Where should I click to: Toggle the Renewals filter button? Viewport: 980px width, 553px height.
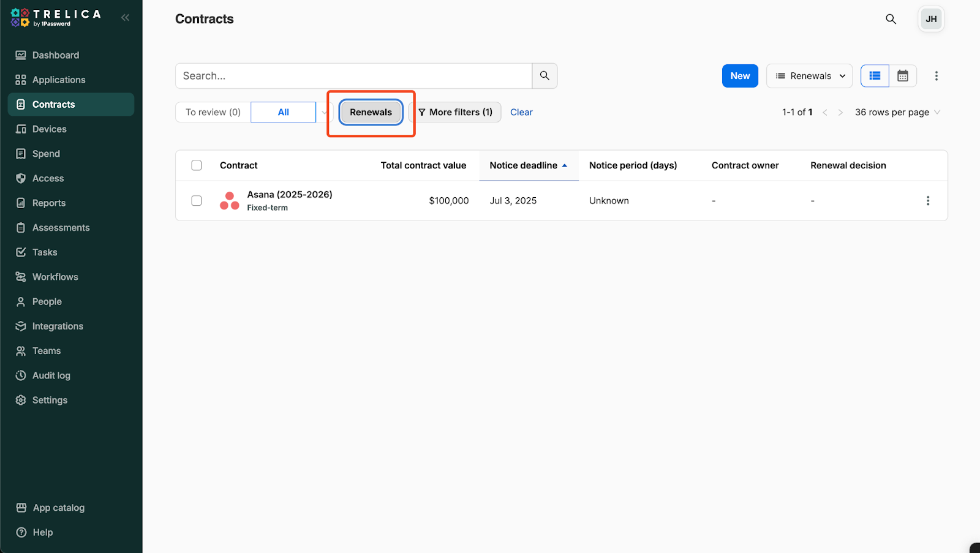(371, 112)
